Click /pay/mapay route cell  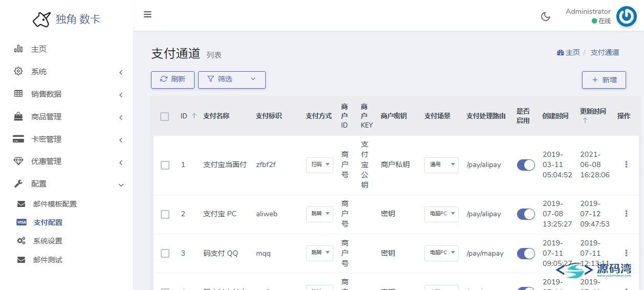coord(485,253)
